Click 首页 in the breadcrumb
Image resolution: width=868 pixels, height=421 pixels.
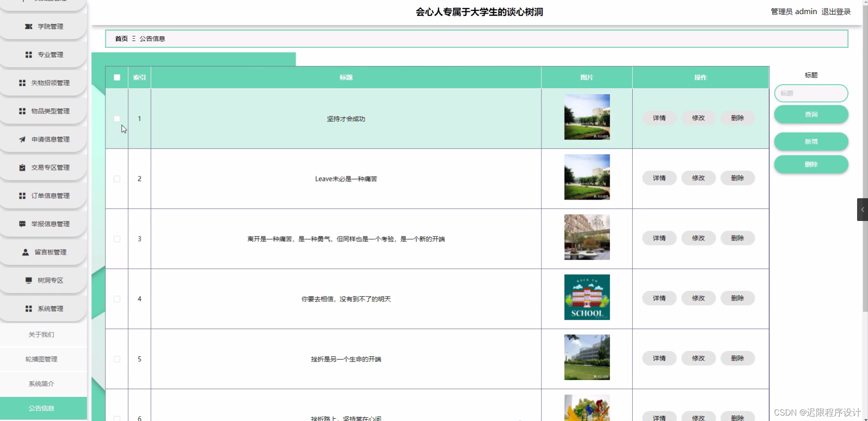(121, 39)
